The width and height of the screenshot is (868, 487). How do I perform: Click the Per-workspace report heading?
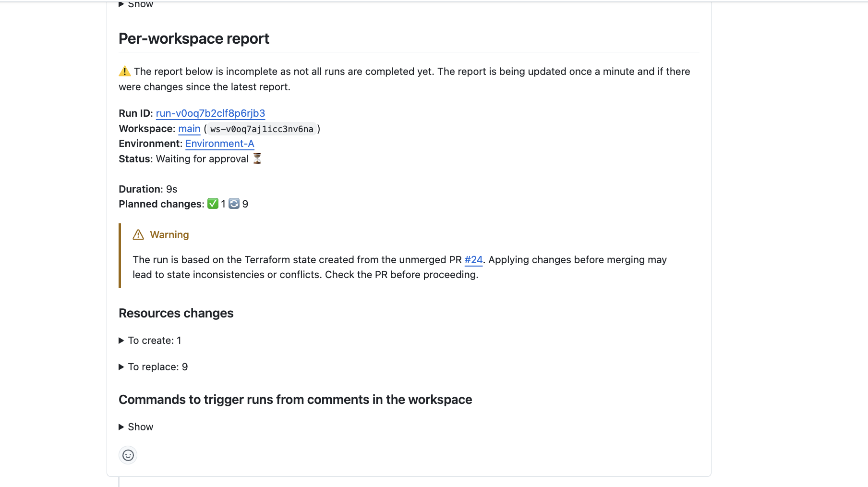pos(194,38)
